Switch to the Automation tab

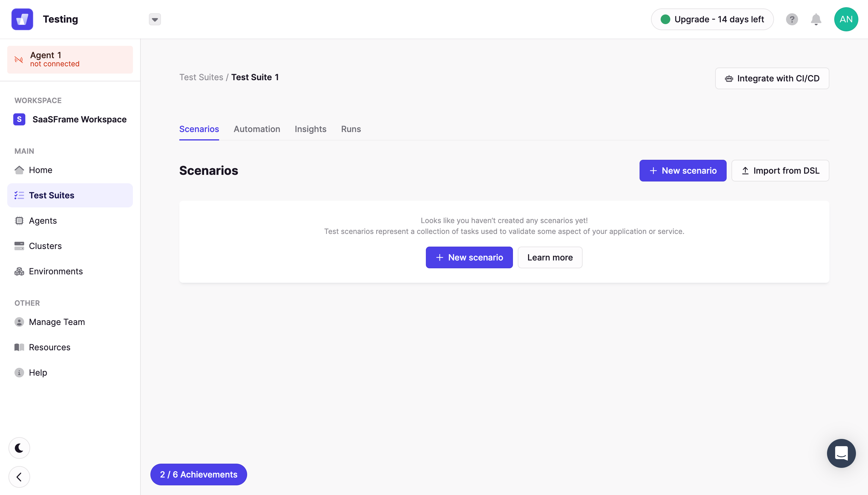tap(257, 129)
